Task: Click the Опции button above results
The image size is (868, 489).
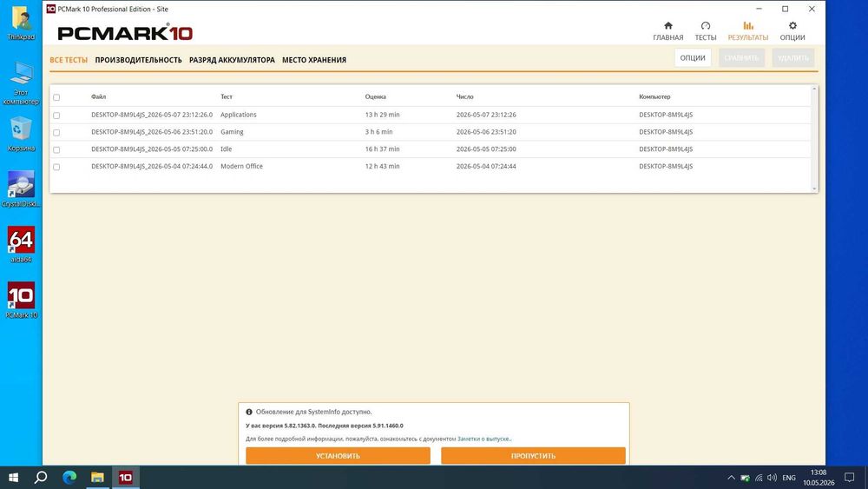Action: pyautogui.click(x=693, y=57)
